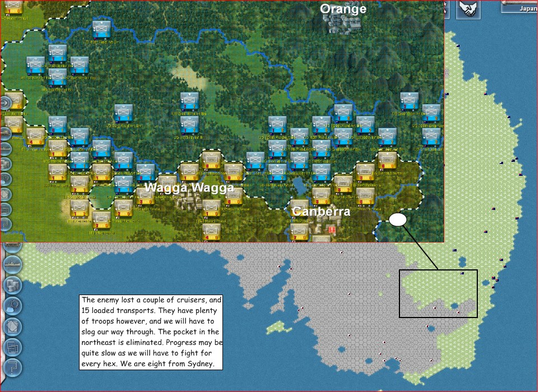Click the red objective marker in Canberra
Viewport: 558px width, 392px height.
(x=331, y=230)
